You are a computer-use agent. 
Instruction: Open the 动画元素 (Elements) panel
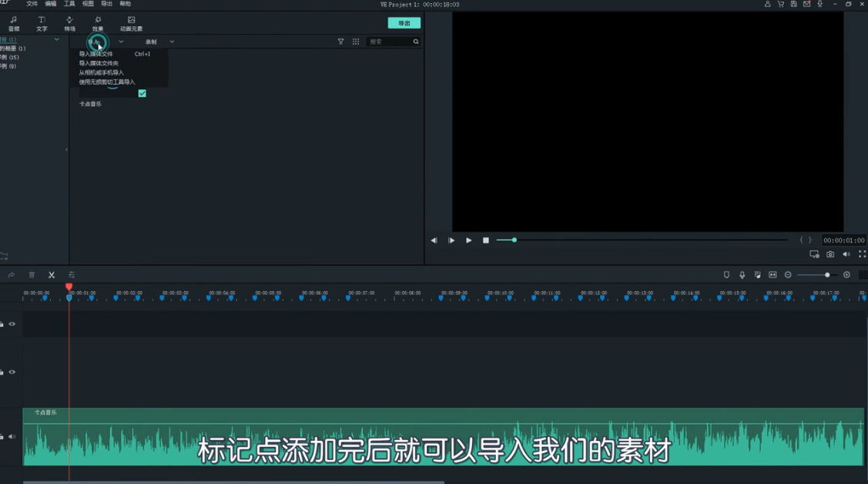130,22
